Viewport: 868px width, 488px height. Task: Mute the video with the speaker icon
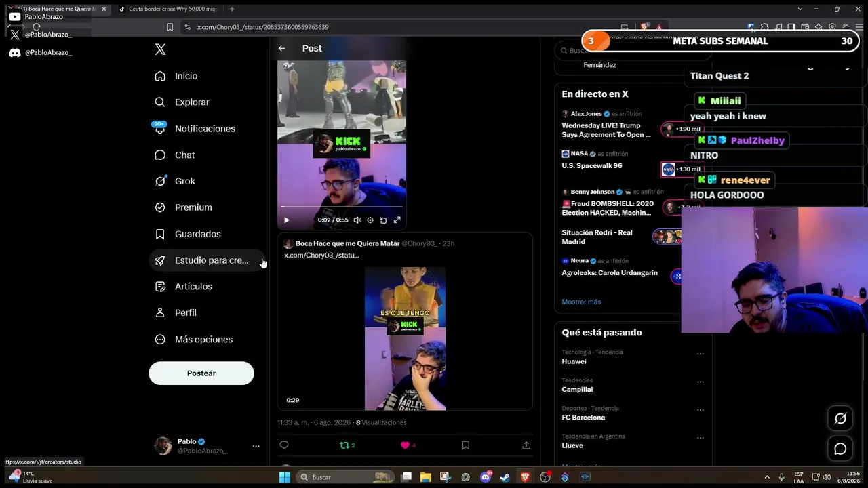pyautogui.click(x=357, y=220)
